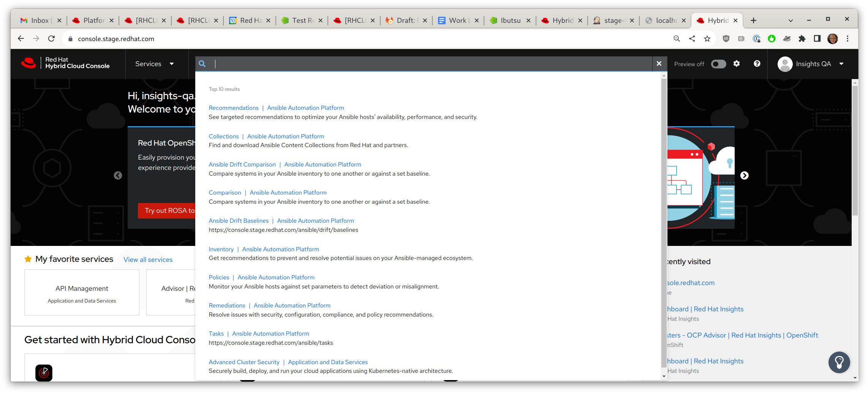Click the browser forward arrow
868x393 pixels.
tap(36, 38)
